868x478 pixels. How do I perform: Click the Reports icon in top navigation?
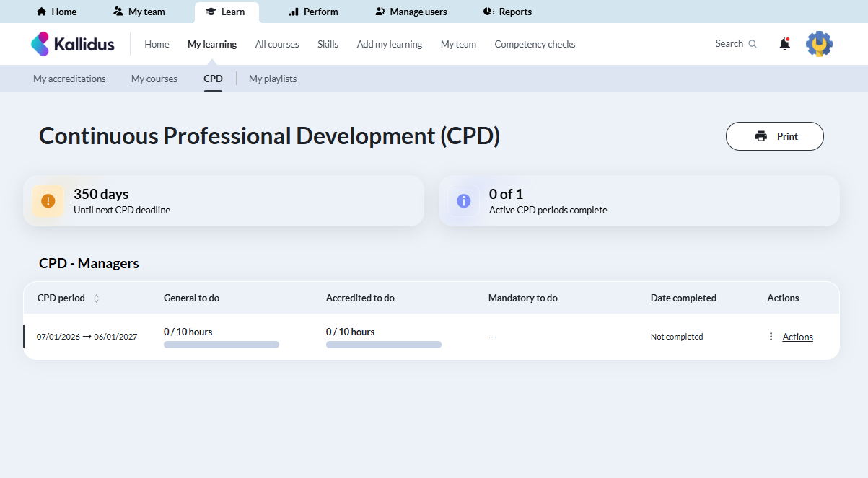coord(488,12)
